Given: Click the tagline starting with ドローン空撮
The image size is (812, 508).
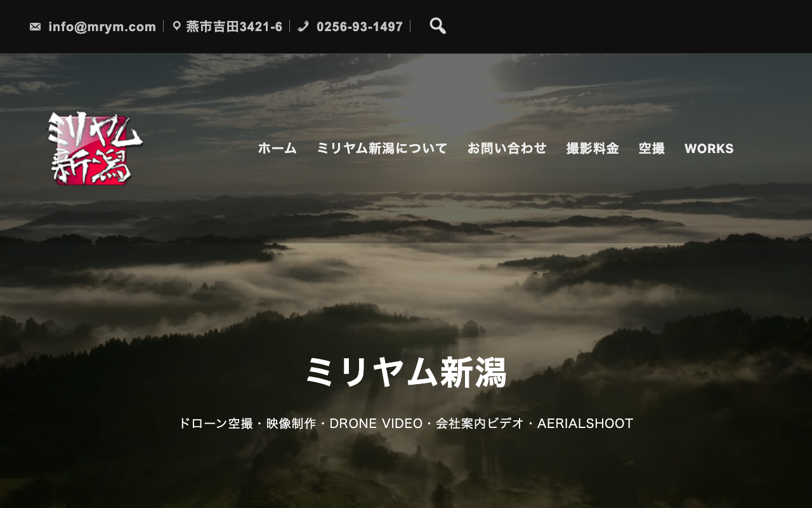Looking at the screenshot, I should [x=406, y=424].
